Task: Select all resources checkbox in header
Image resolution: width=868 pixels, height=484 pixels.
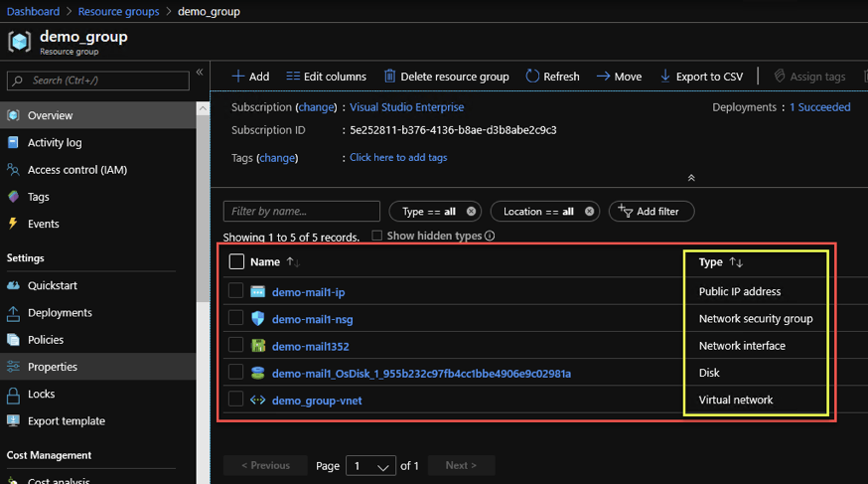Action: [x=236, y=261]
